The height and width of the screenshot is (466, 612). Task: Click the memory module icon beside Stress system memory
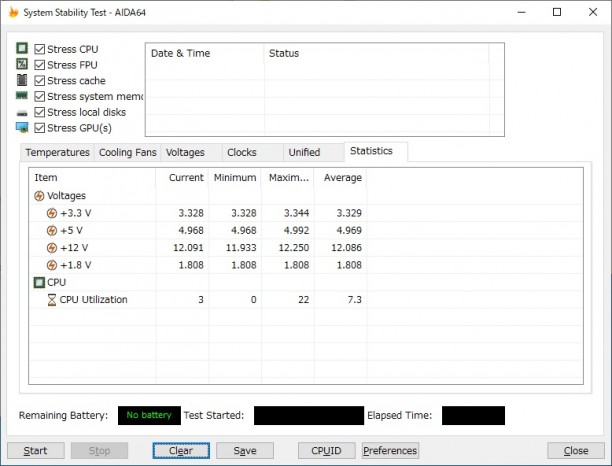click(x=22, y=96)
